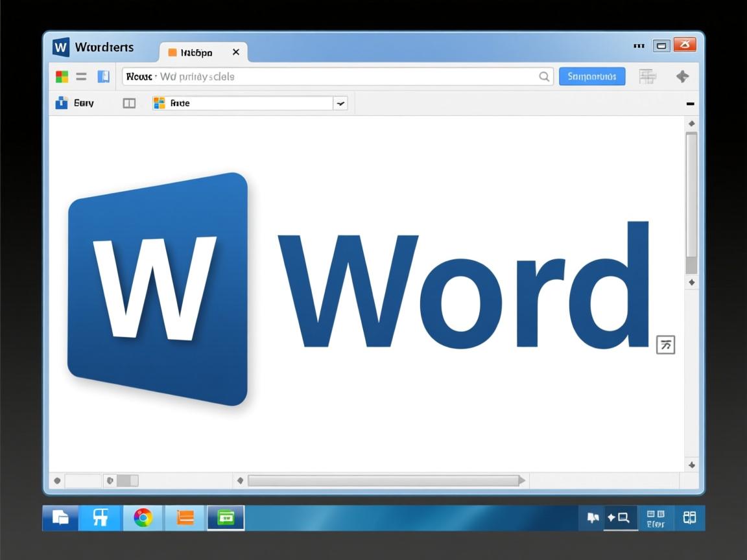Screen dimensions: 747x560
Task: Open File Explorer from the taskbar
Action: [60, 517]
